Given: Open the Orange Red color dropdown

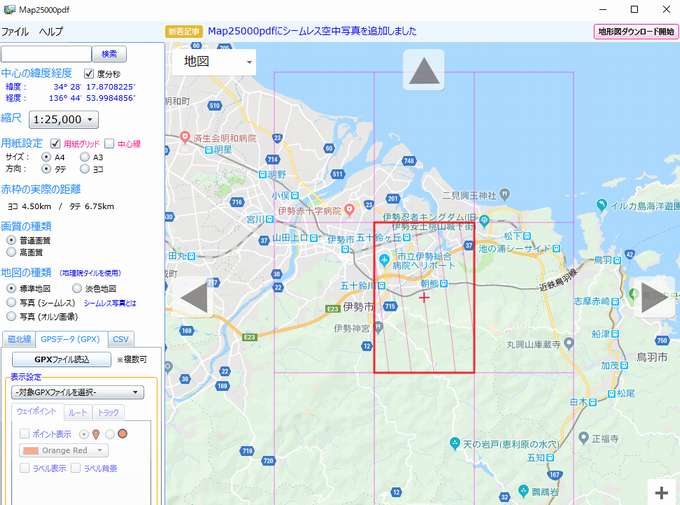Looking at the screenshot, I should click(x=63, y=450).
